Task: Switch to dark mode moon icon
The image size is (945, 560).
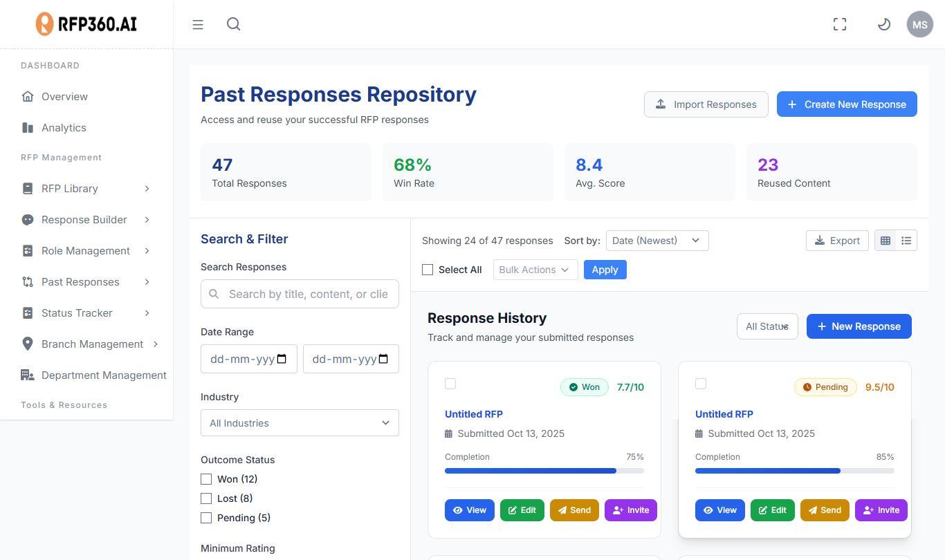Action: click(883, 25)
